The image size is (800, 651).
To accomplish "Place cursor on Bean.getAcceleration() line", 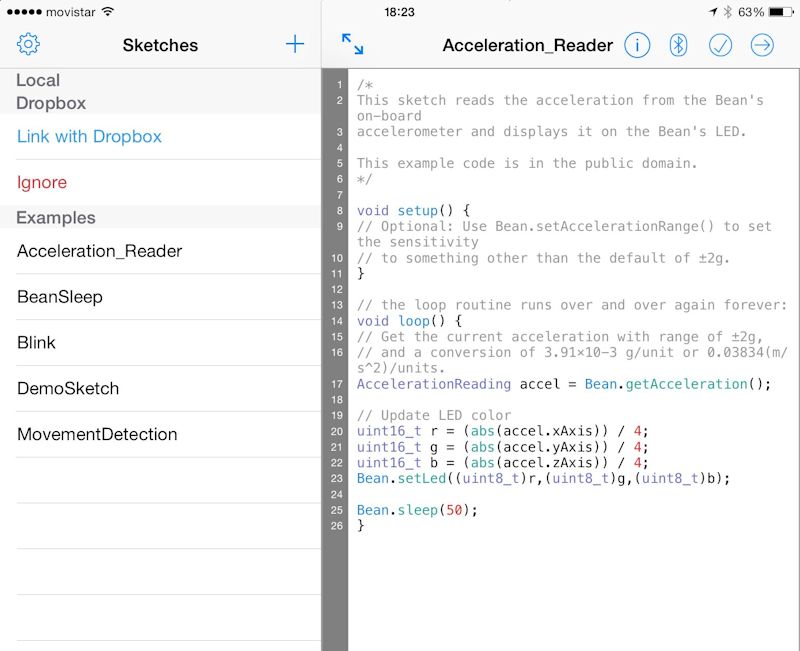I will coord(564,384).
